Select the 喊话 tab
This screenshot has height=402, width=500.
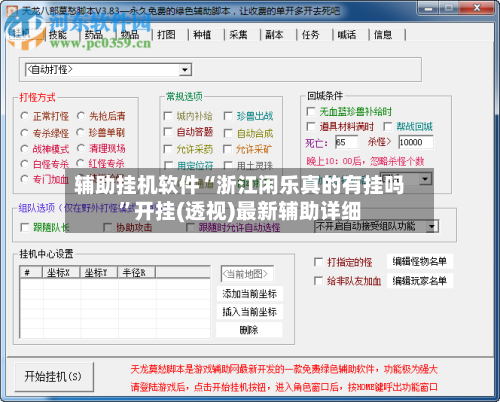347,34
